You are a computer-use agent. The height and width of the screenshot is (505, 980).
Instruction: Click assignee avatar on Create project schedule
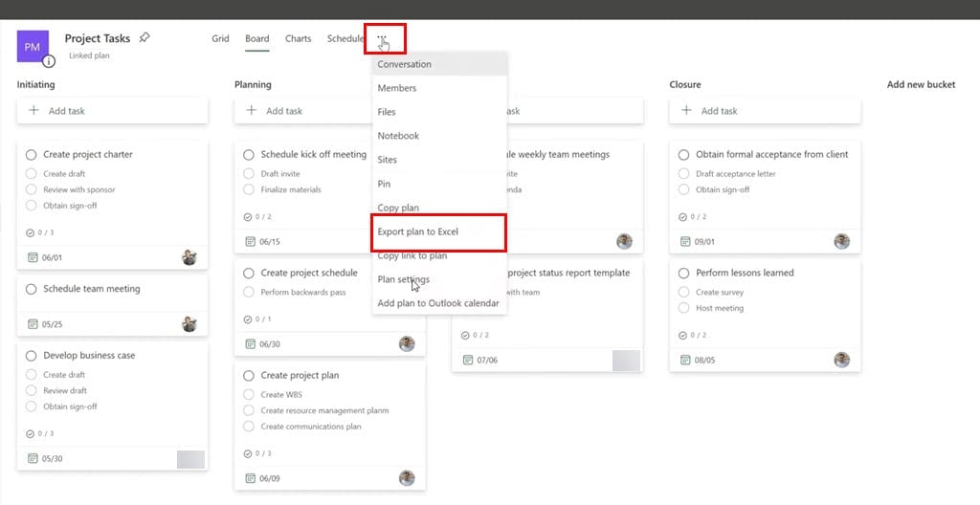(x=407, y=343)
